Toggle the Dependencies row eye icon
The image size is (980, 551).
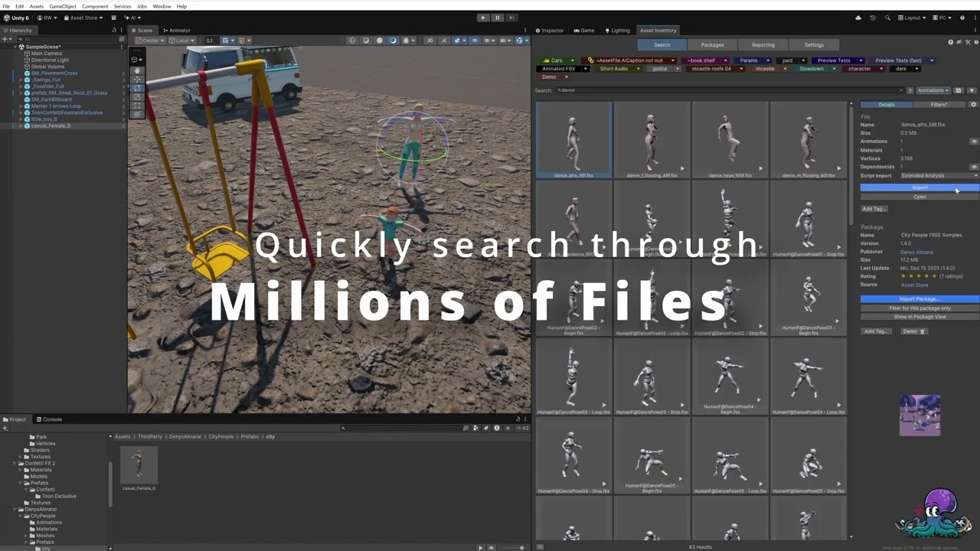(974, 167)
